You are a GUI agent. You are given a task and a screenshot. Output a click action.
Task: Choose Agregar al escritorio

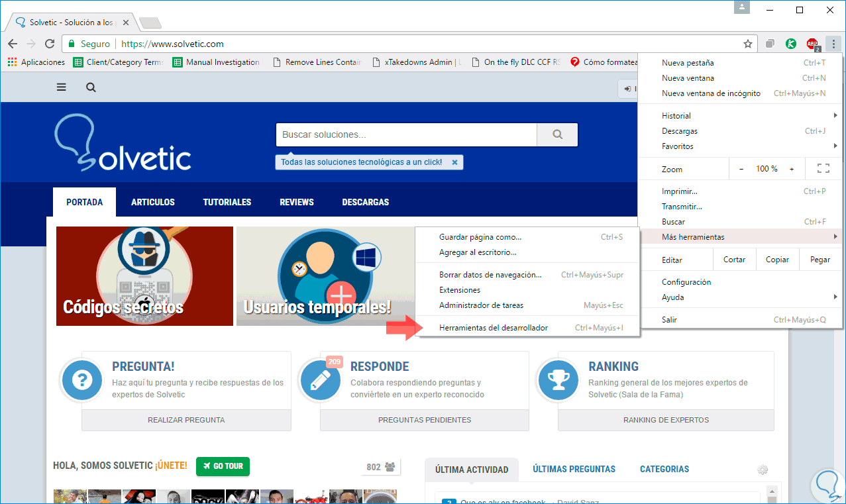(527, 252)
